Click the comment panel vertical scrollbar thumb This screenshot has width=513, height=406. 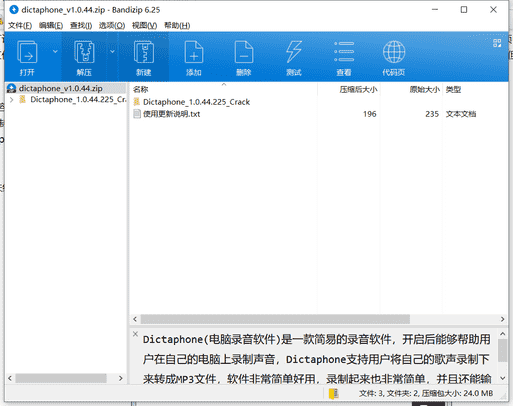(x=502, y=350)
